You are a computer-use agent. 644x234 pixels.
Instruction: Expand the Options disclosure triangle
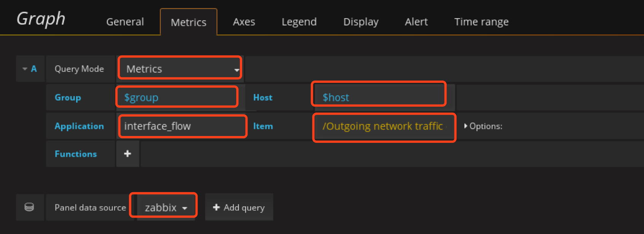pos(465,126)
